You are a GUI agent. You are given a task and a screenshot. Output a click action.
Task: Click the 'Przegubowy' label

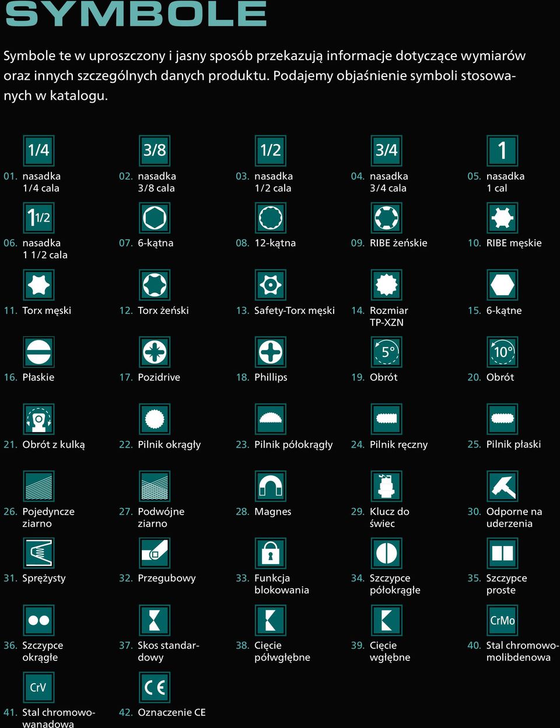point(167,579)
